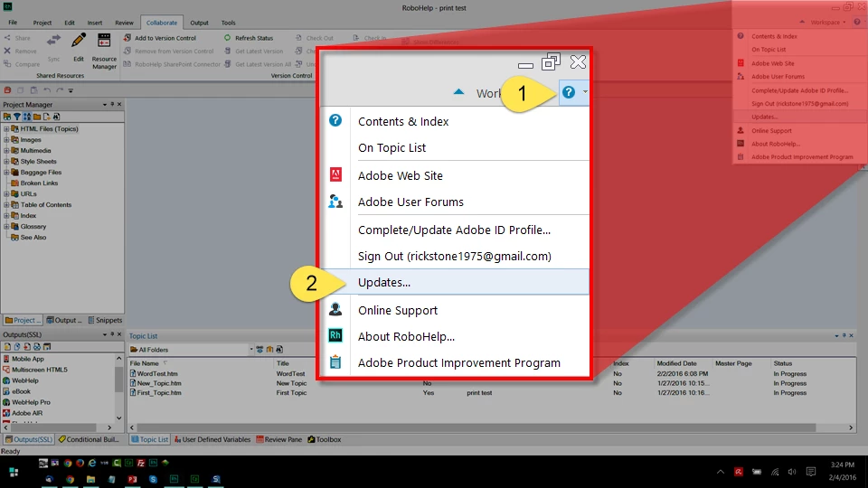This screenshot has width=868, height=488.
Task: Toggle auto-hide pin on Outputs(SSL) panel
Action: coord(112,334)
